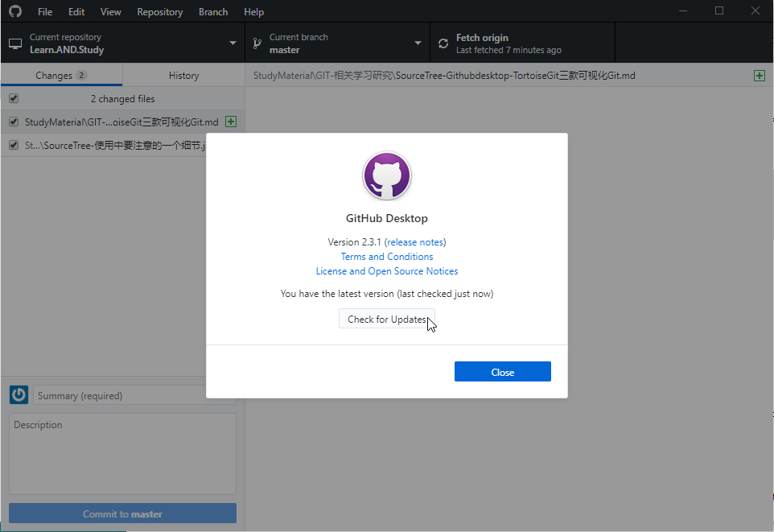Uncheck the StudyMaterial Git.md file checkbox

point(14,122)
